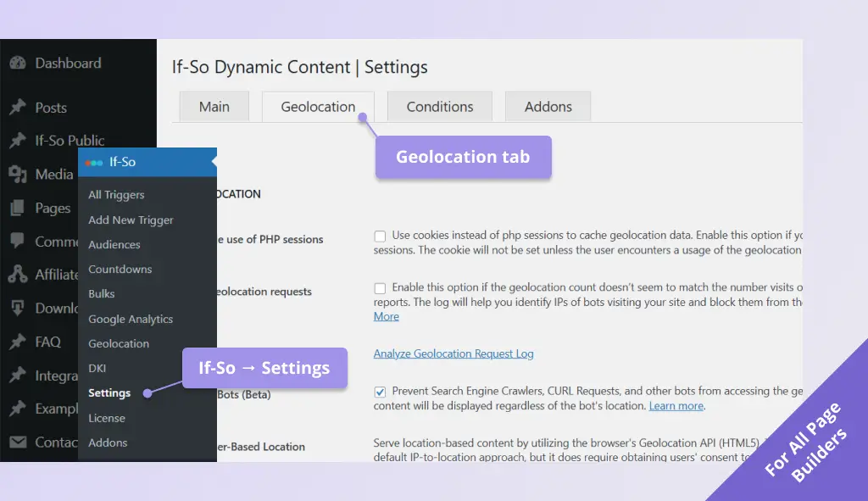Open All Triggers in If-So submenu
This screenshot has width=868, height=501.
pyautogui.click(x=116, y=195)
